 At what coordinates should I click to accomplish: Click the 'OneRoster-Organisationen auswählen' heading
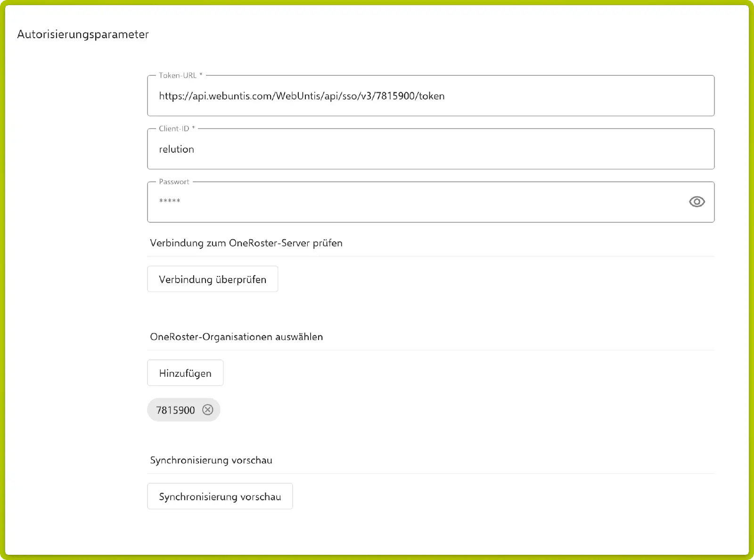(237, 337)
